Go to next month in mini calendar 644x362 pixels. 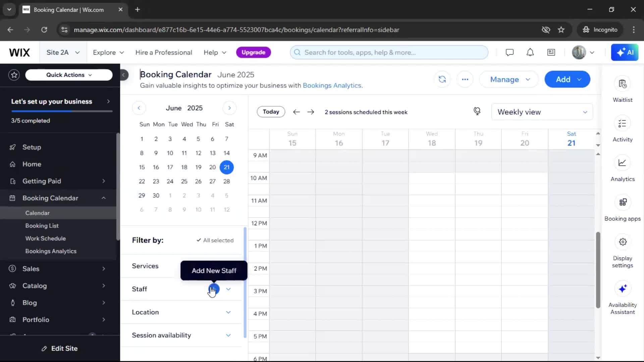click(x=229, y=108)
